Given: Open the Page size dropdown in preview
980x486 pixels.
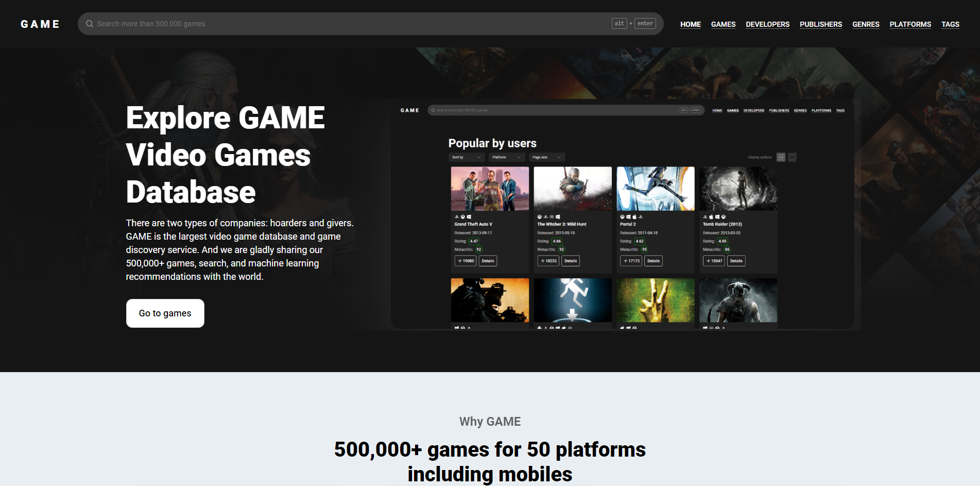Looking at the screenshot, I should [547, 157].
